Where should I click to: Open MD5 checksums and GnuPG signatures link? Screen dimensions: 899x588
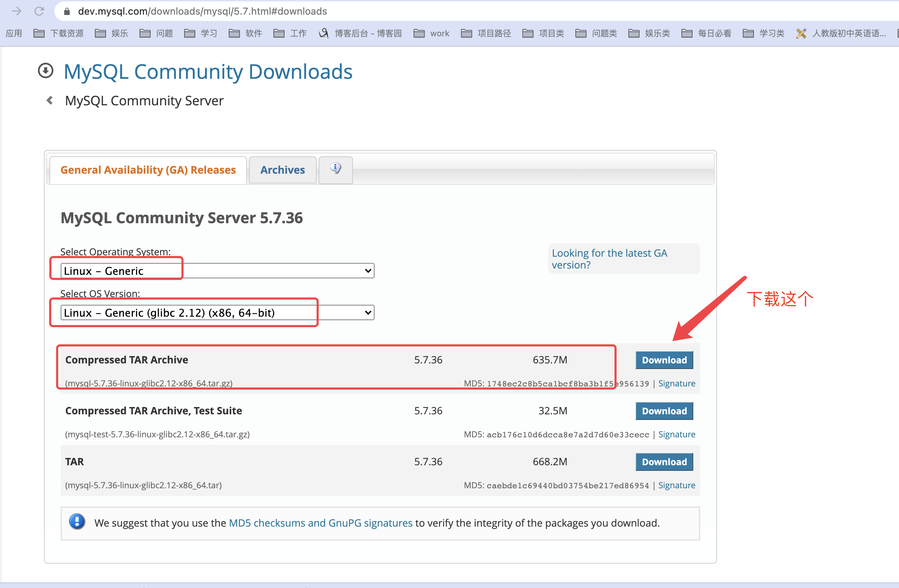click(321, 523)
